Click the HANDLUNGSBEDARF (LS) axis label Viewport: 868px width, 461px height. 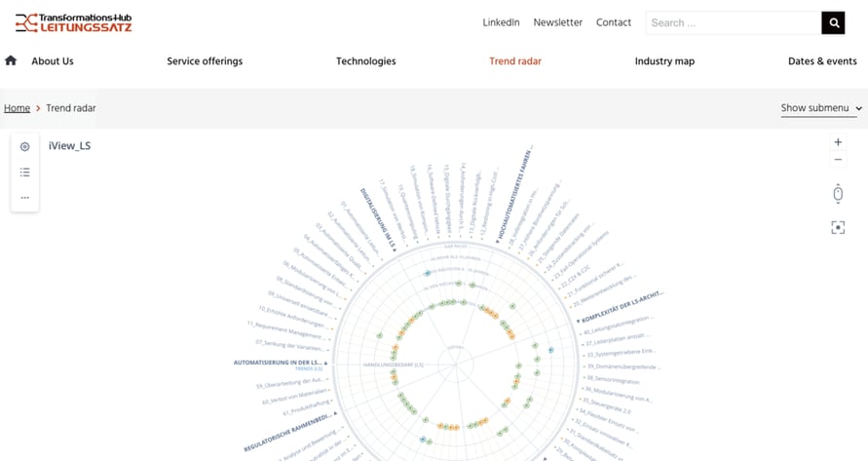click(394, 365)
